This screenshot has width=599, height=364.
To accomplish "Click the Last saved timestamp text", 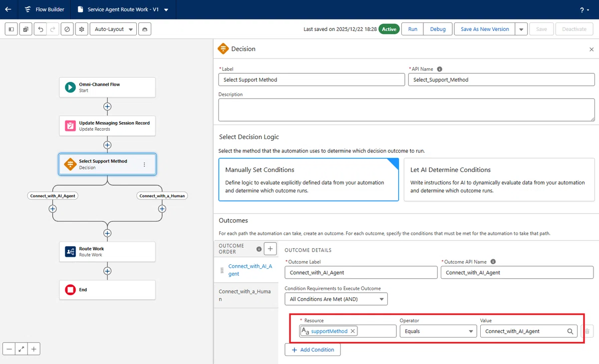I will [x=340, y=29].
